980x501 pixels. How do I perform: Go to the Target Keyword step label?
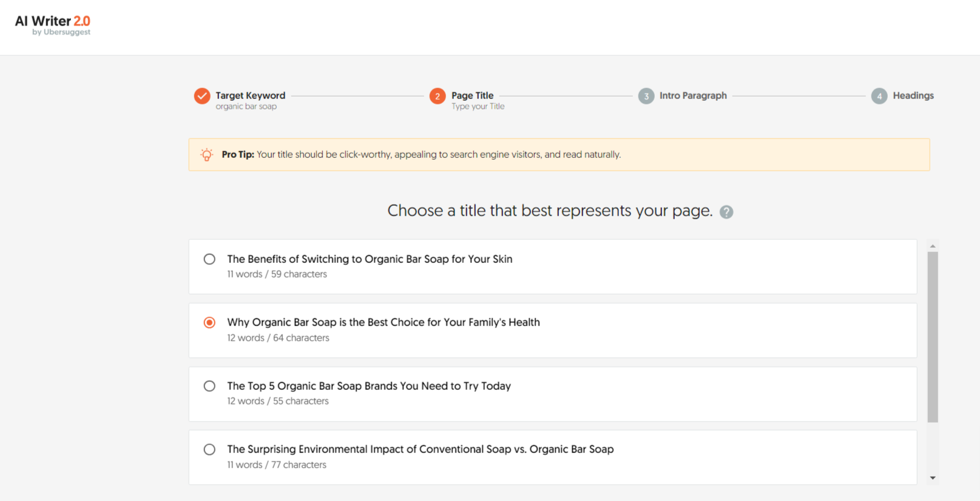[x=250, y=95]
